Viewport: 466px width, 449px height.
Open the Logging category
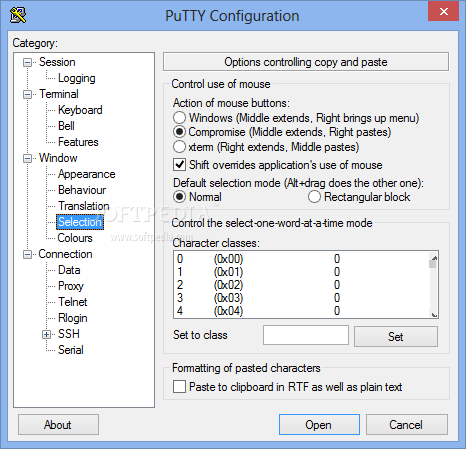tap(77, 78)
